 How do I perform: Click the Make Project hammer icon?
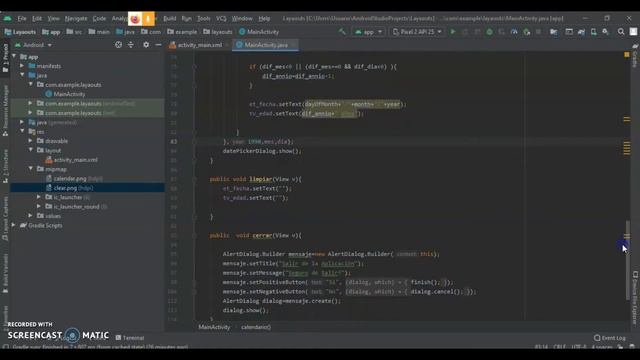point(342,31)
